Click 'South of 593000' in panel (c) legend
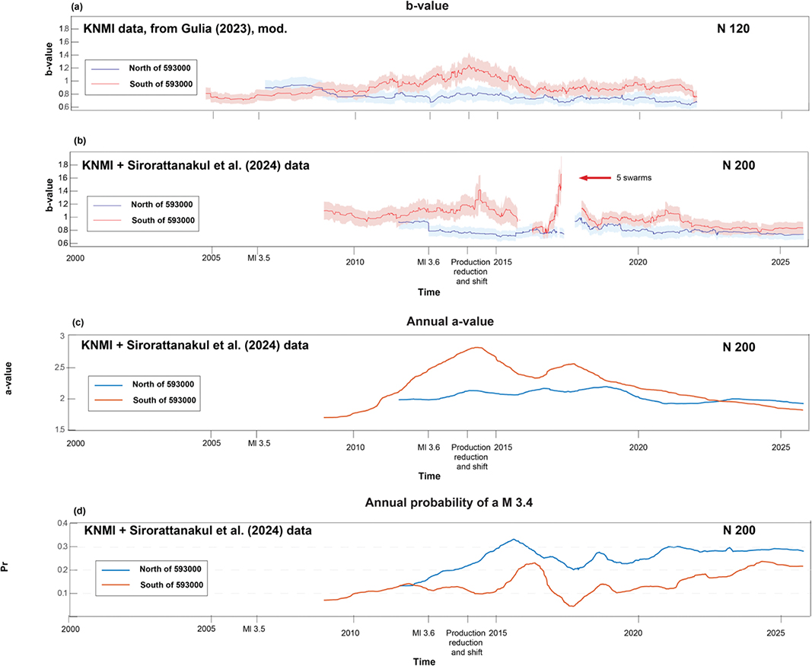Viewport: 812px width, 666px height. click(164, 400)
